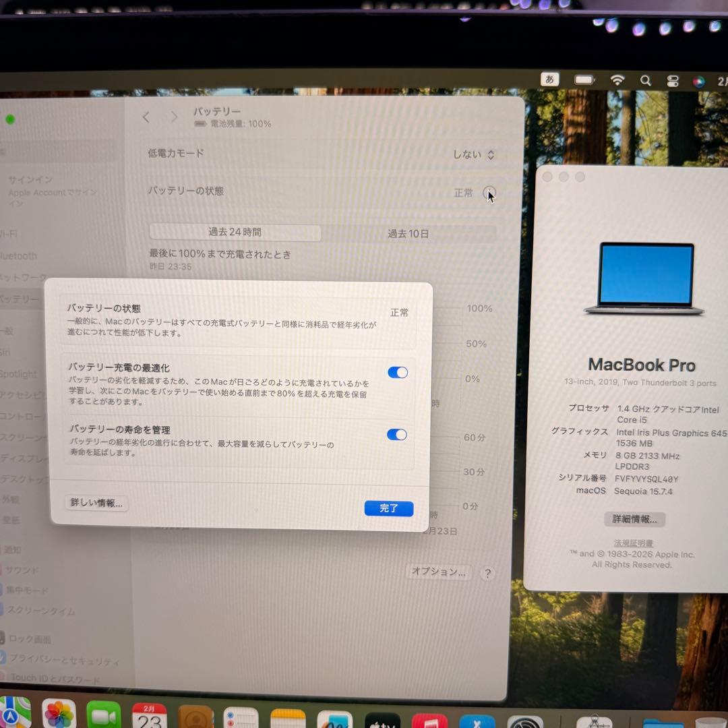Toggle バッテリー充電の最適化 switch
728x728 pixels.
point(398,372)
